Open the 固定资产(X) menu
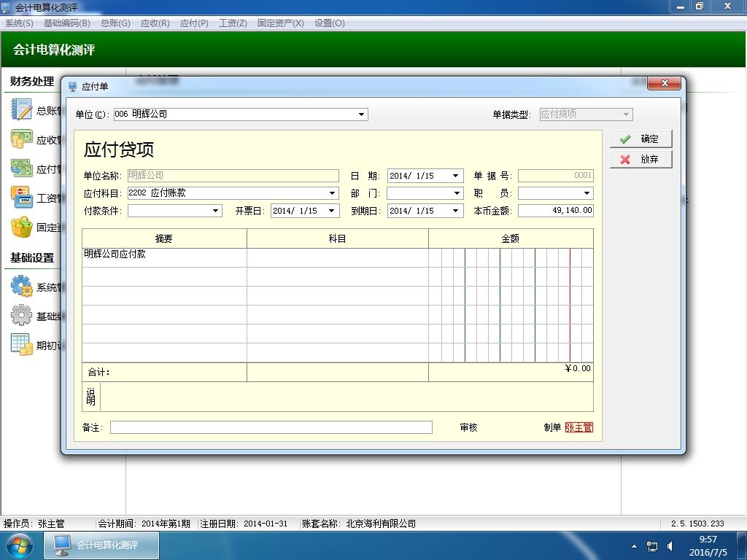The height and width of the screenshot is (560, 747). (x=281, y=23)
